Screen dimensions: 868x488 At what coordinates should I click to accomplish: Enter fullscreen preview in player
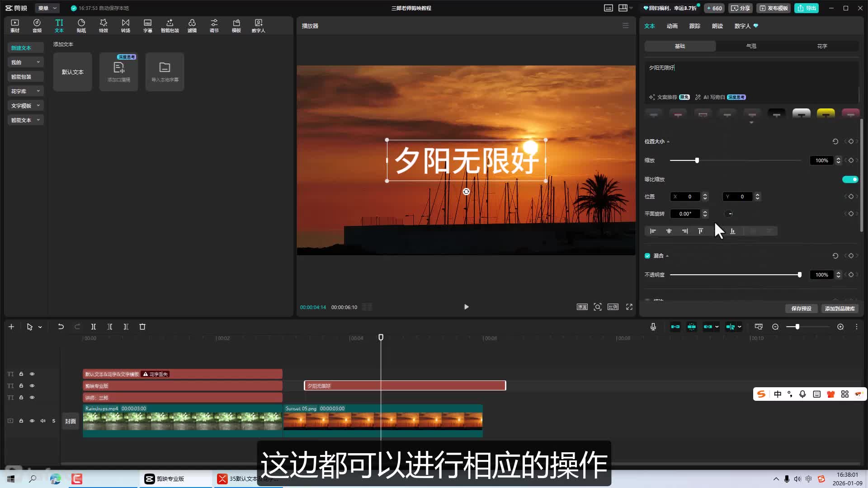pyautogui.click(x=629, y=307)
